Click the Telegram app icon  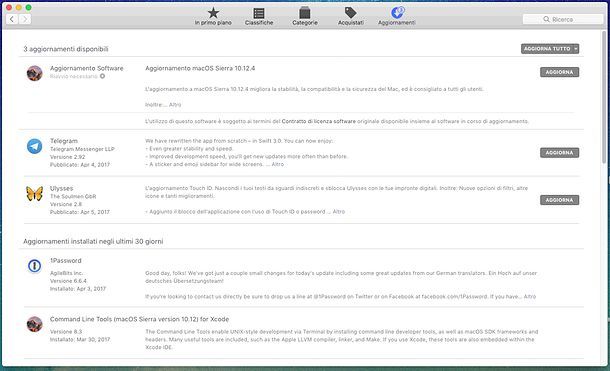35,146
